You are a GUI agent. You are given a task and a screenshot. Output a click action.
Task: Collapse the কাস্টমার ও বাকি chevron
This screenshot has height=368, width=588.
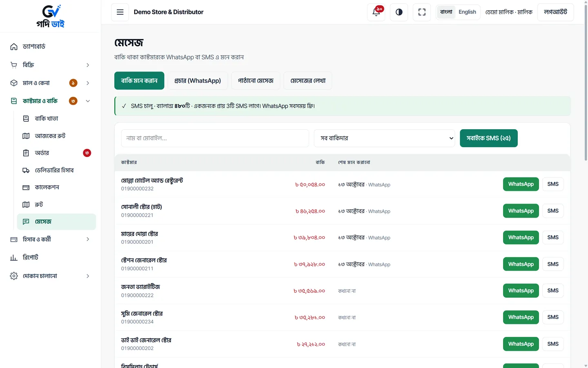tap(88, 101)
